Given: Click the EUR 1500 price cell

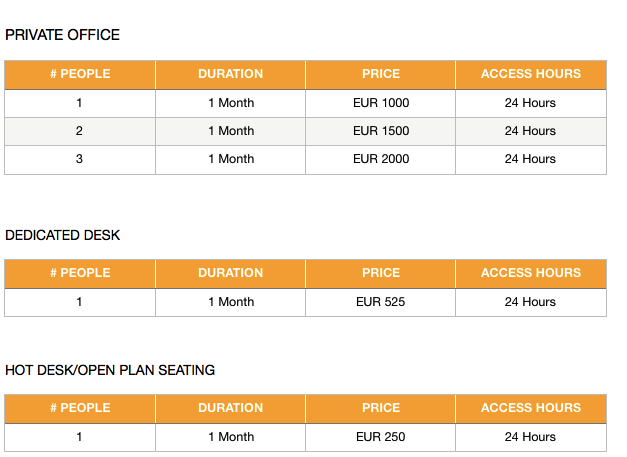Looking at the screenshot, I should click(381, 131).
